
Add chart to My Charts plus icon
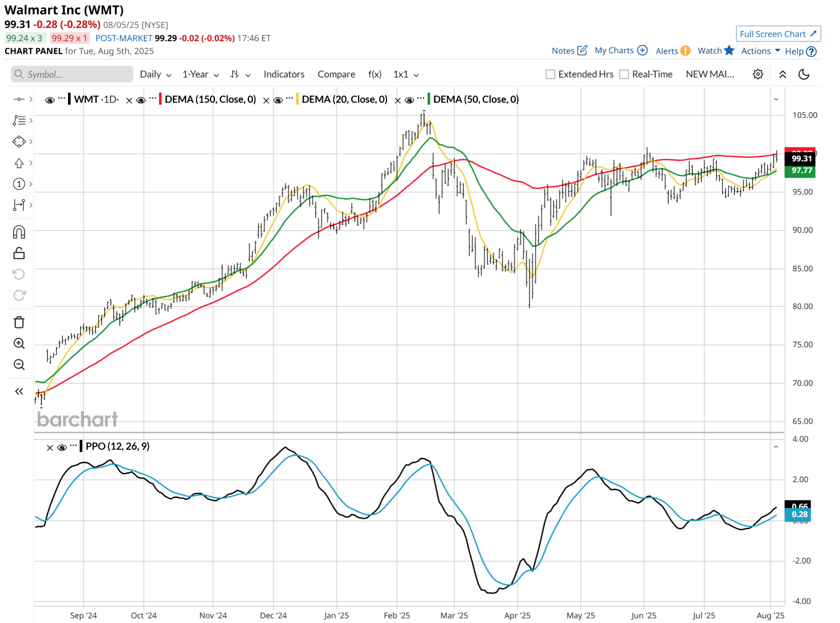click(x=643, y=50)
